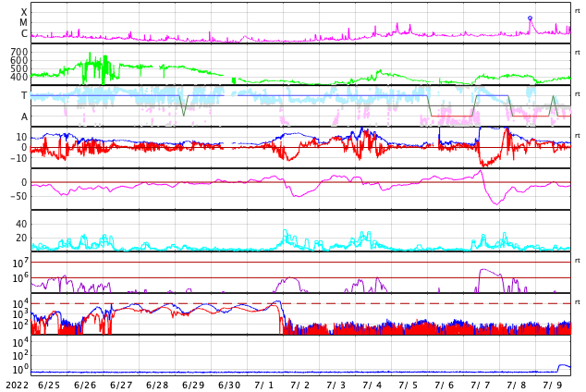
Task: Click the 700 axis value
Action: click(x=19, y=52)
